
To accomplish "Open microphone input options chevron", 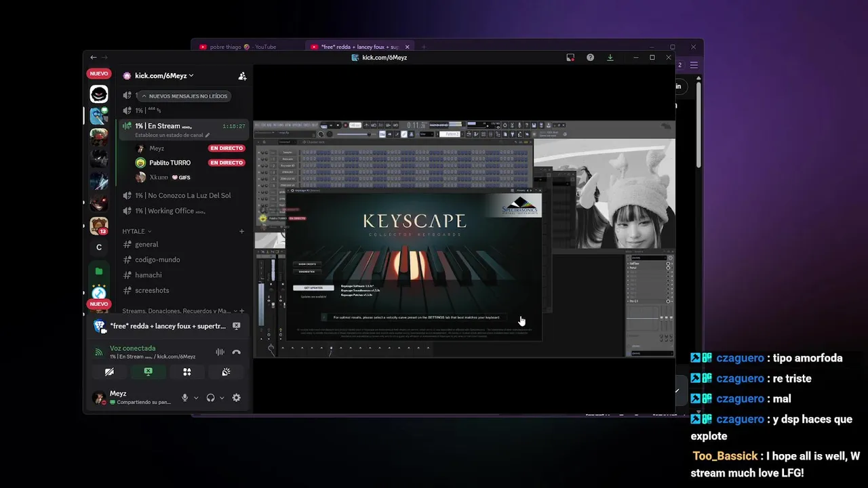I will click(196, 398).
